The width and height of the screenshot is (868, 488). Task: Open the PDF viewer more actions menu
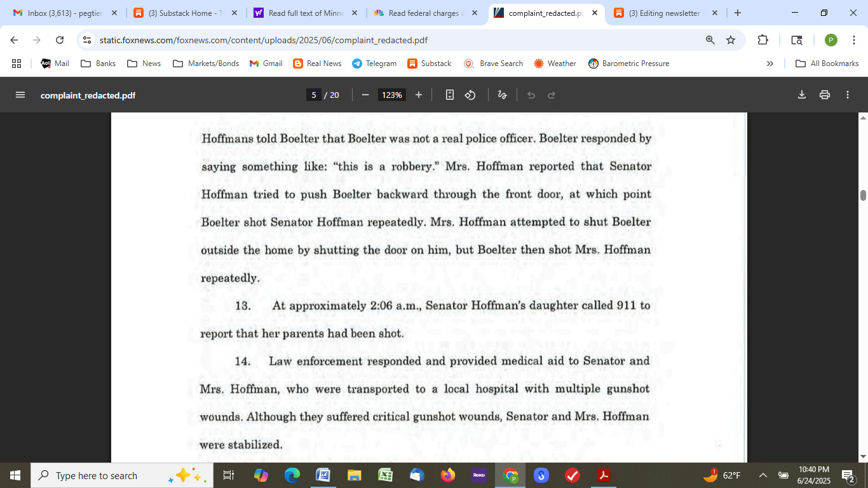(848, 95)
